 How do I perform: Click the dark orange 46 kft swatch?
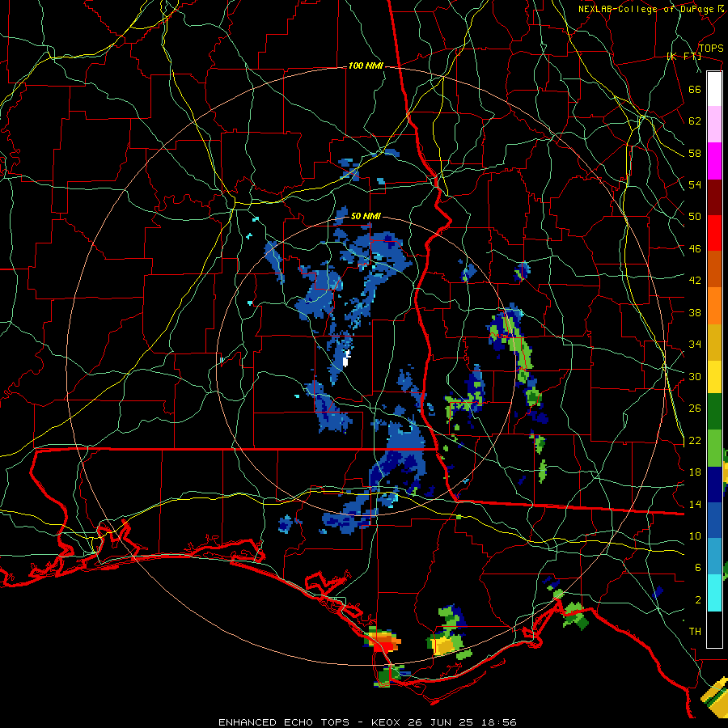[714, 269]
